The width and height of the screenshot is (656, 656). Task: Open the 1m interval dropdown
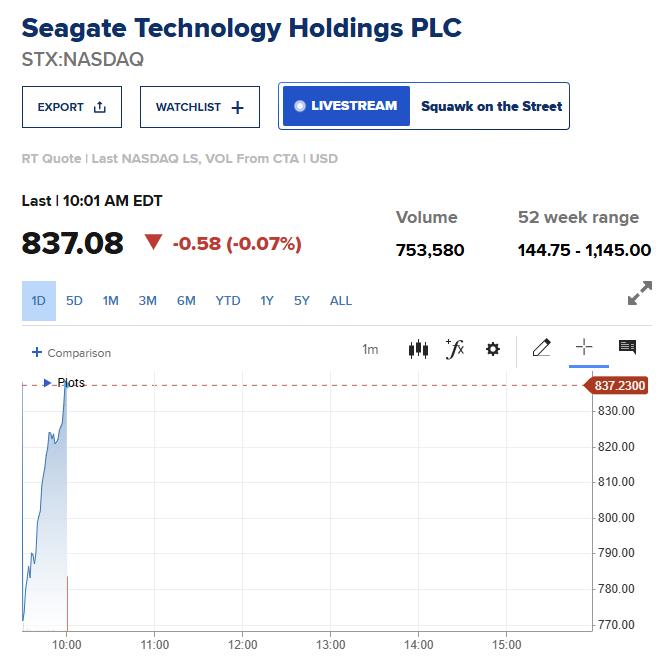pos(370,349)
